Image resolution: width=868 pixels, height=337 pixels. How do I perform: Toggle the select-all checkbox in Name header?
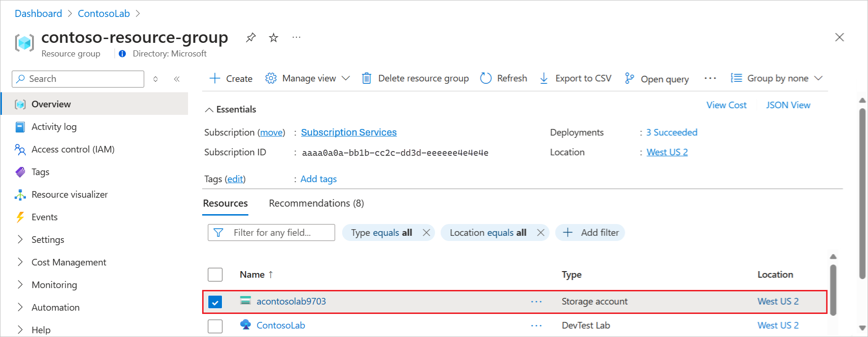click(215, 274)
